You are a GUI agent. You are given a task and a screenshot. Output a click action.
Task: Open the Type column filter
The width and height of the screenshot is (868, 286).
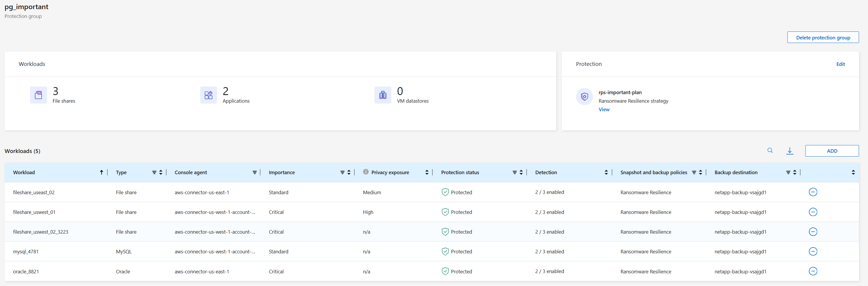click(154, 172)
